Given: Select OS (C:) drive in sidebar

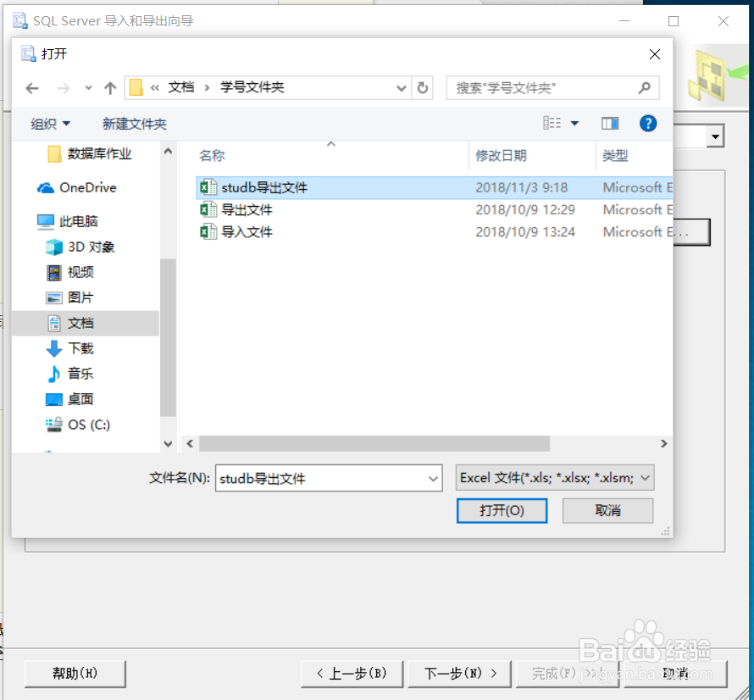Looking at the screenshot, I should (88, 425).
